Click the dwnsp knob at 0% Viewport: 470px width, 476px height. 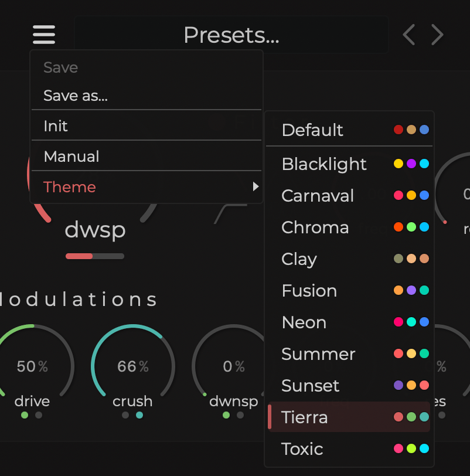pos(233,366)
